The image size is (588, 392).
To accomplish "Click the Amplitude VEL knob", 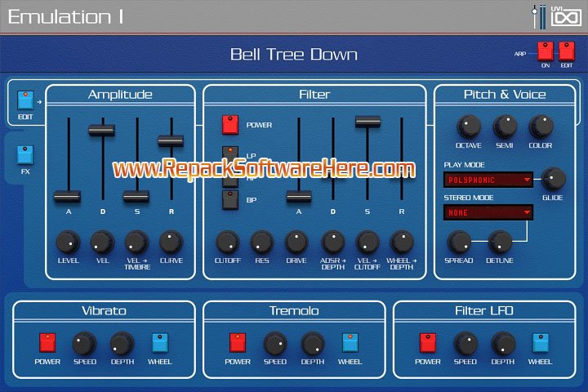I will click(102, 242).
